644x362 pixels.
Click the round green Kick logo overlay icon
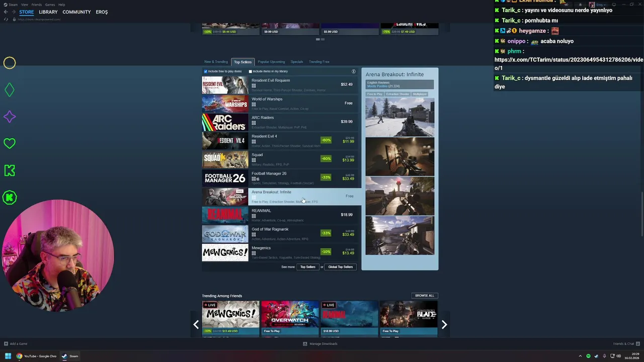pos(10,198)
